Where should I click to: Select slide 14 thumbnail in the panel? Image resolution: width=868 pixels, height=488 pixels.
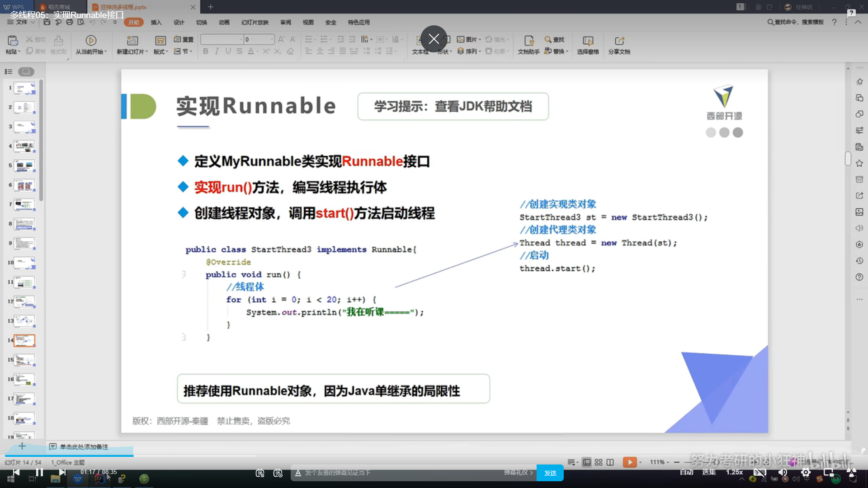coord(24,340)
